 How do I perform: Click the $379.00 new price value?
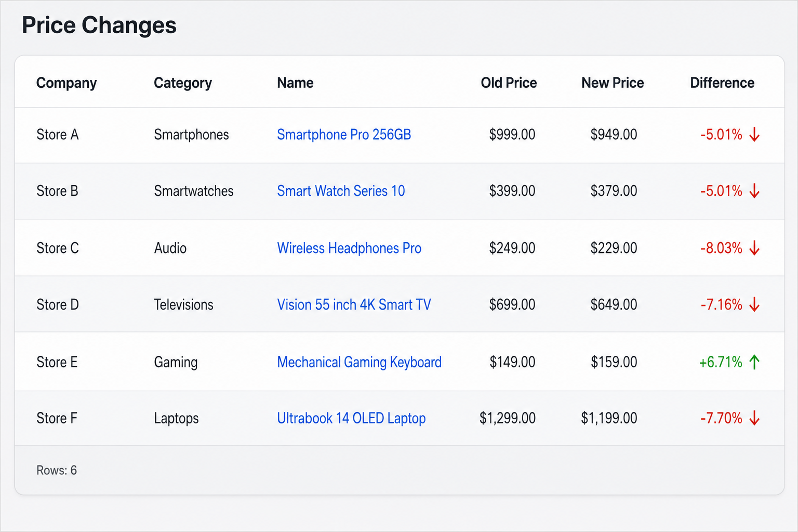tap(614, 191)
